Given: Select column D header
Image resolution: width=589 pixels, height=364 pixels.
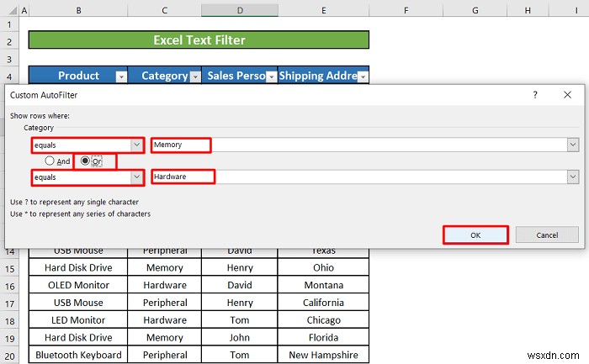Looking at the screenshot, I should (x=240, y=10).
